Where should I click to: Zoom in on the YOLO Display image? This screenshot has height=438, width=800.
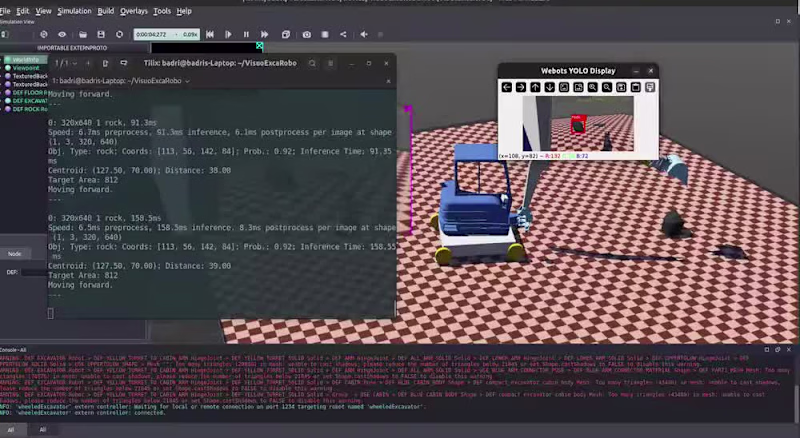coord(592,87)
